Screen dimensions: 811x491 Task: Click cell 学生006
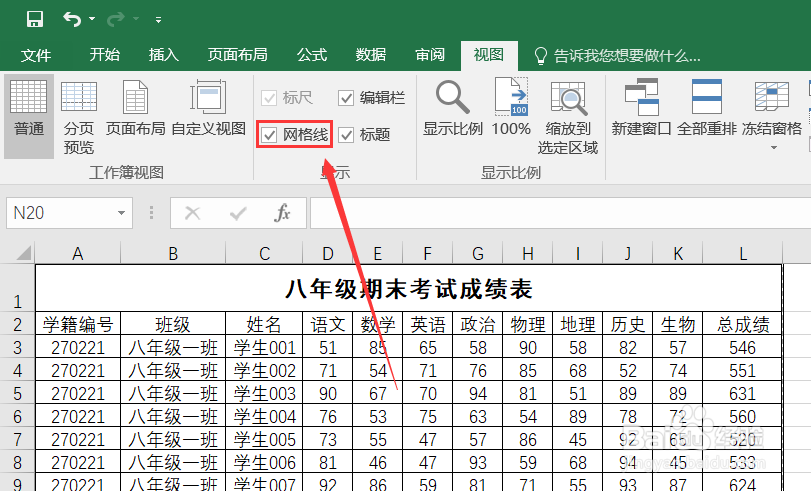(264, 463)
